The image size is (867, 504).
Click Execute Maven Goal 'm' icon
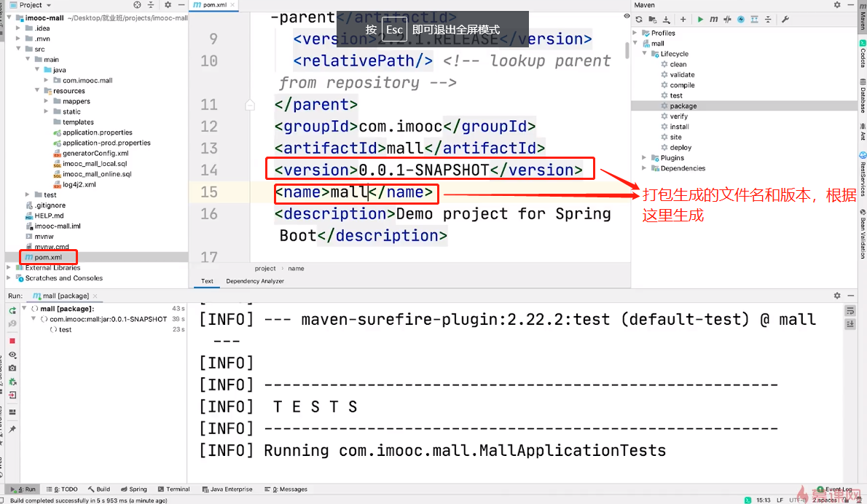[x=714, y=20]
